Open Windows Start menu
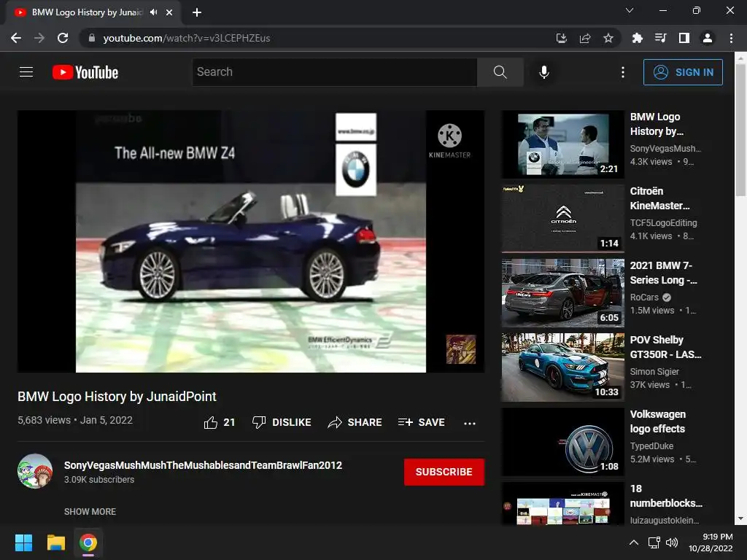Image resolution: width=747 pixels, height=560 pixels. coord(23,542)
